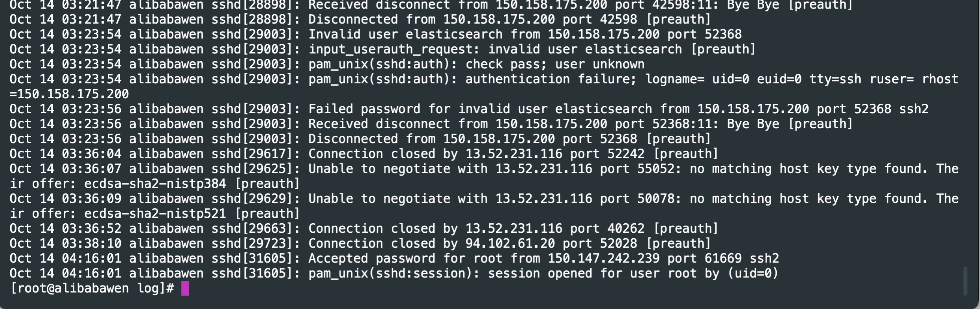Click the Failed password for invalid user line
The image size is (980, 309).
tap(469, 109)
